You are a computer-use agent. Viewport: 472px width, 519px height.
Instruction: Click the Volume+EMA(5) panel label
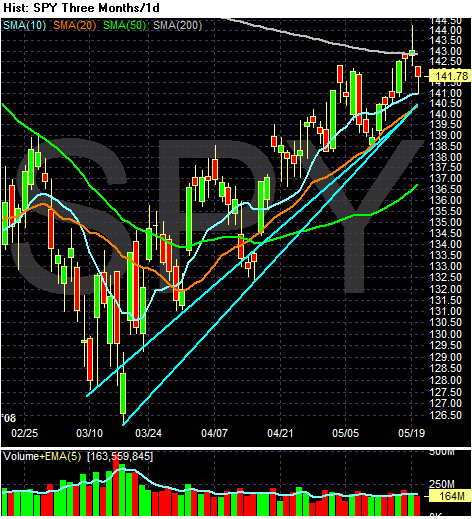click(42, 456)
